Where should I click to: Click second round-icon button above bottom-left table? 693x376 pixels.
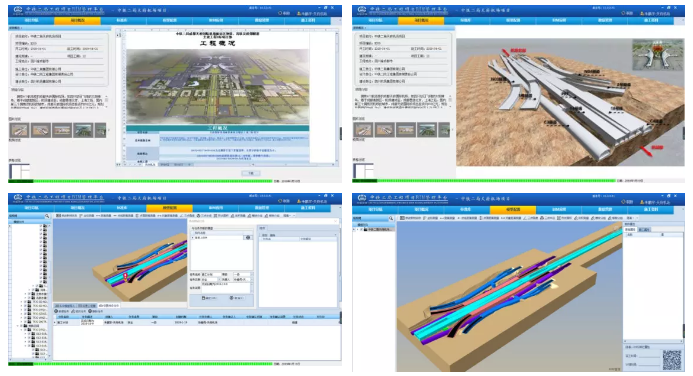coord(78,311)
